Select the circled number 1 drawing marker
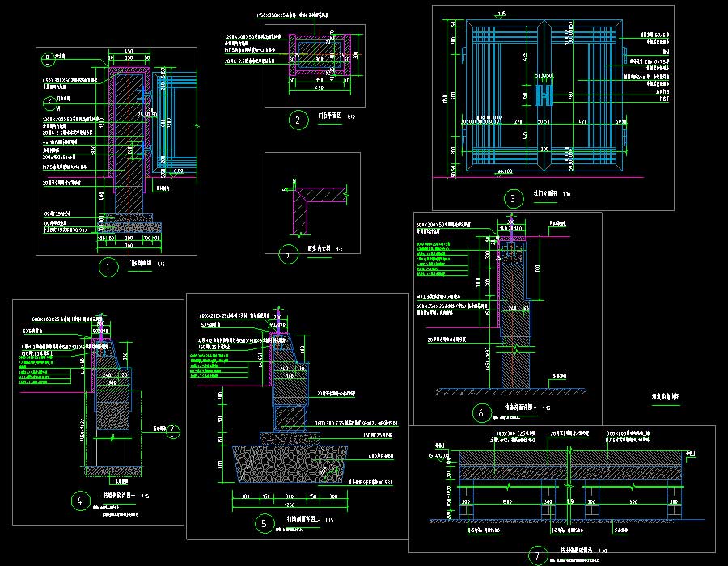Viewport: 728px width, 566px height. tap(108, 267)
